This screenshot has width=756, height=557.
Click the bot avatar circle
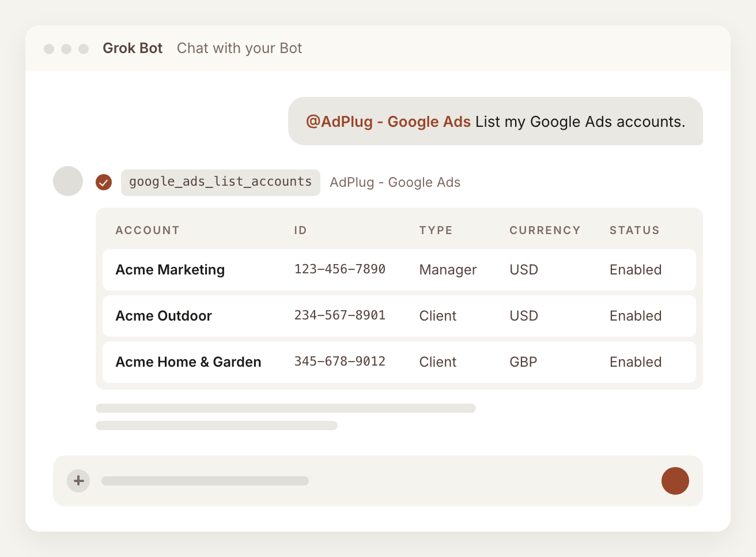(x=68, y=181)
